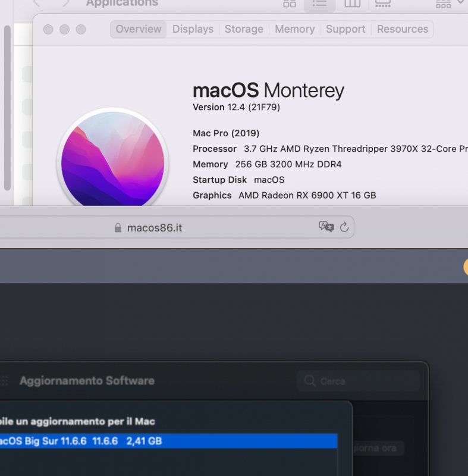
Task: Switch to the Memory tab
Action: (x=294, y=29)
